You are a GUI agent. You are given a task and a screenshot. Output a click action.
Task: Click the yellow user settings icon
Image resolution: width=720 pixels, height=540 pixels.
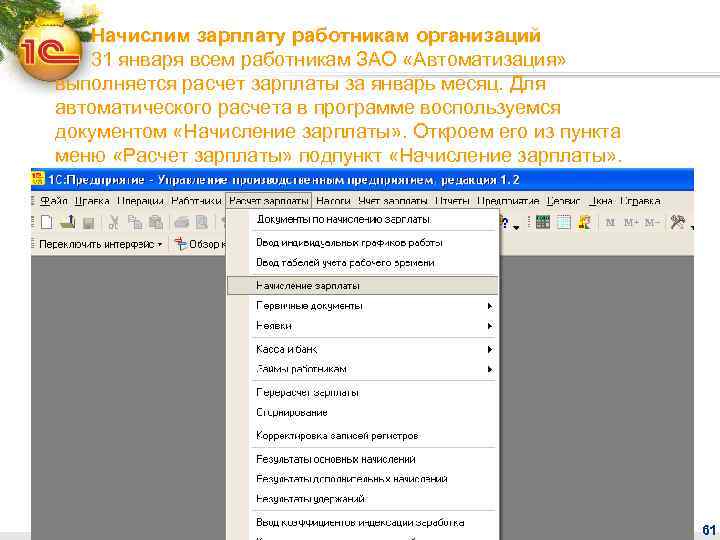click(585, 223)
